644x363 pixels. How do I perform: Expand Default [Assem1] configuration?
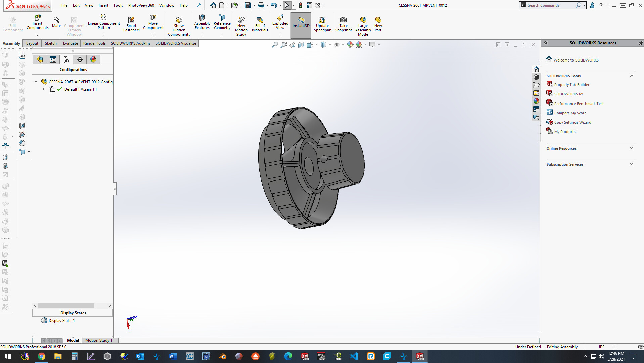tap(43, 89)
